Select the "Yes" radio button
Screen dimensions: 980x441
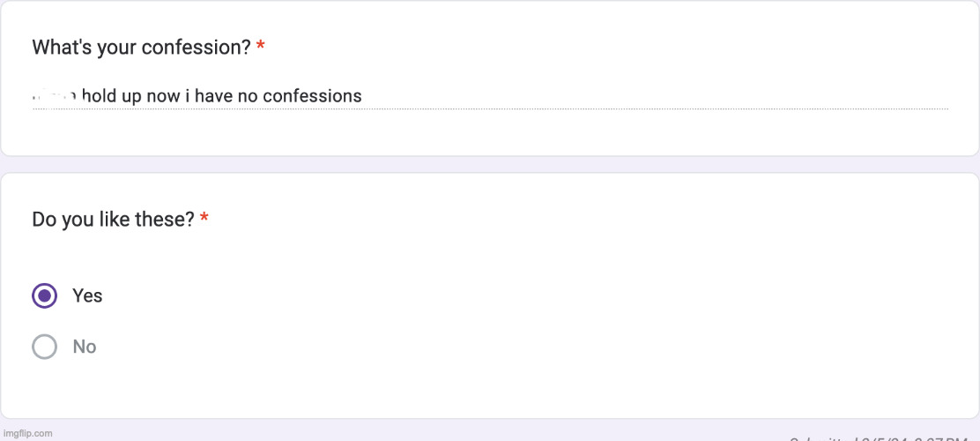(x=44, y=295)
